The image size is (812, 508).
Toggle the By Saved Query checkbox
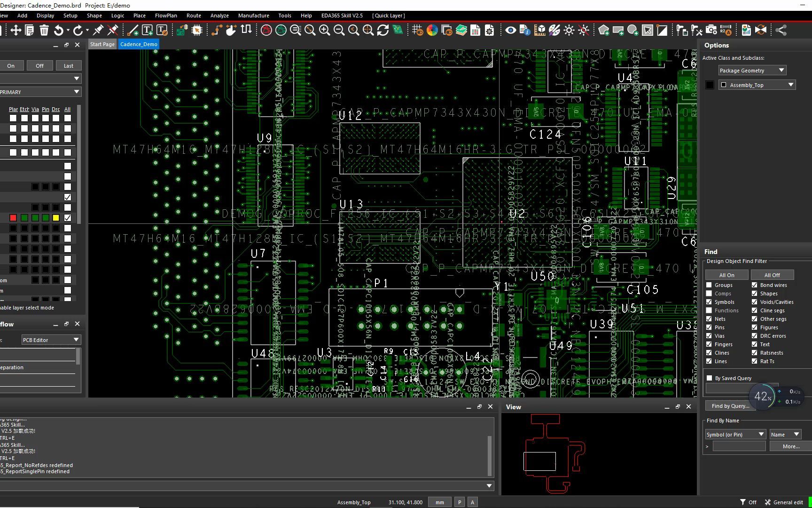(709, 378)
